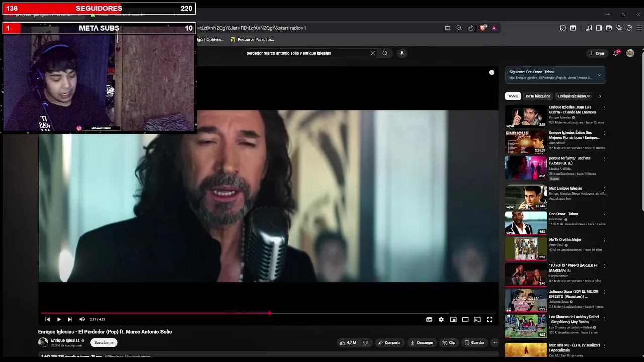644x362 pixels.
Task: Subscribe with Suscribirme button
Action: click(104, 343)
